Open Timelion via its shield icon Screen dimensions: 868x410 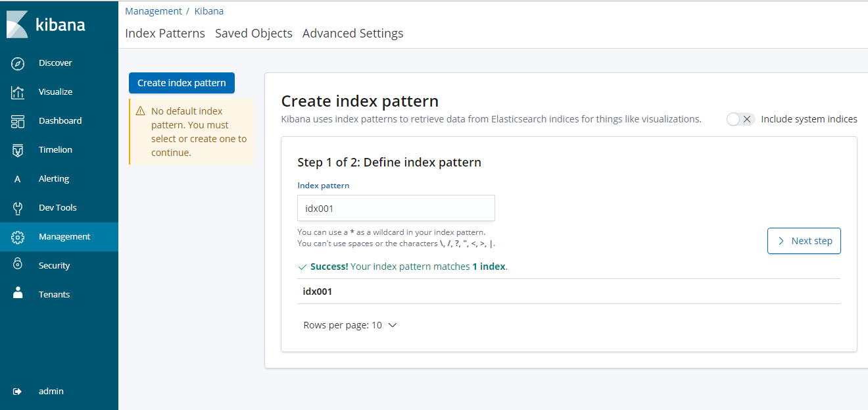point(18,150)
